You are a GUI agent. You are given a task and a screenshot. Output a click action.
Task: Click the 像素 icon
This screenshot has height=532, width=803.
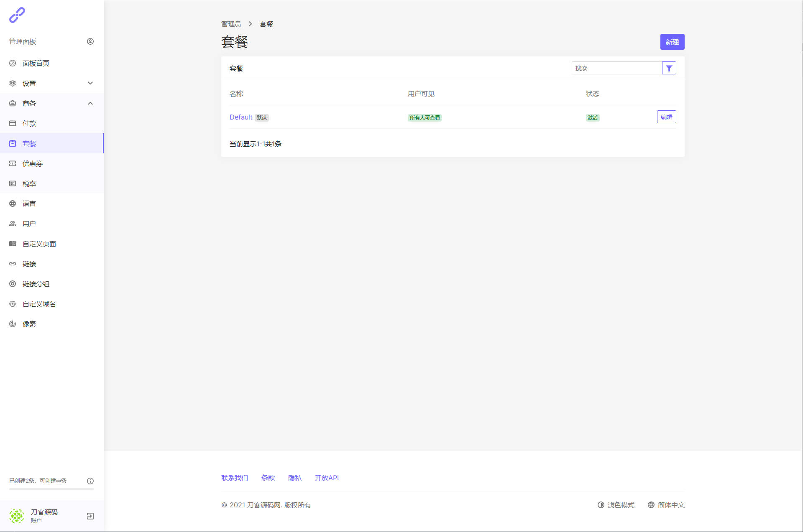tap(13, 324)
